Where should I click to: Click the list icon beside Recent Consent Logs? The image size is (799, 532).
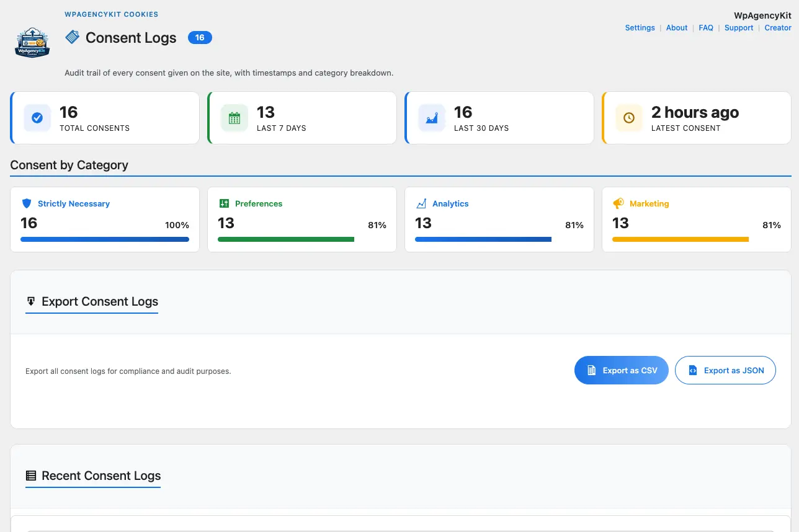coord(31,476)
